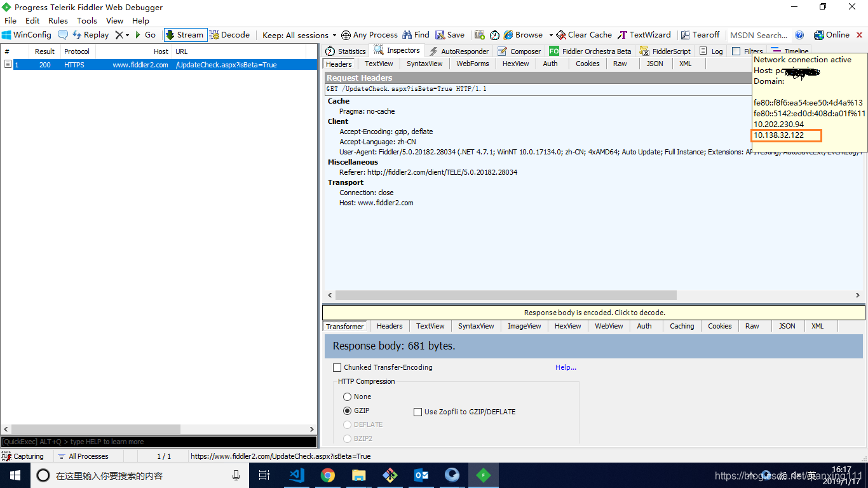Click the timer clock icon
The width and height of the screenshot is (868, 488).
(494, 35)
